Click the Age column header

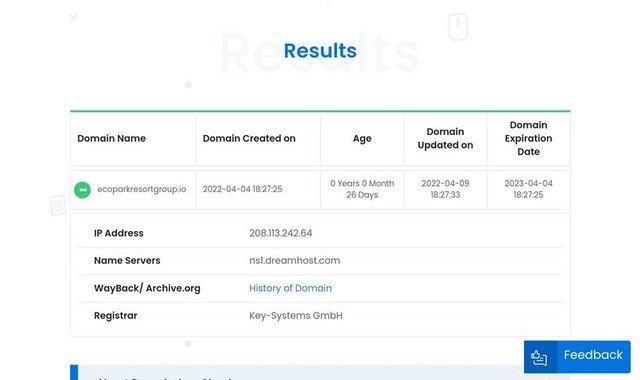(362, 139)
